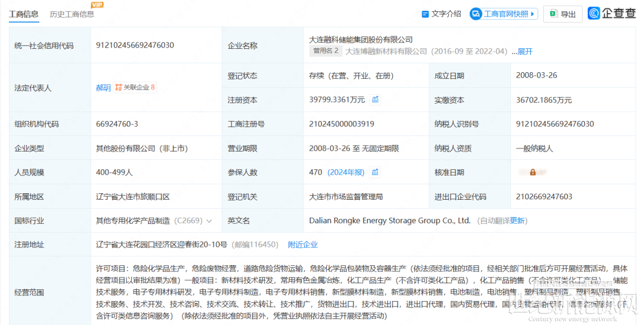Click the Excel icon in 导出 button

click(553, 14)
